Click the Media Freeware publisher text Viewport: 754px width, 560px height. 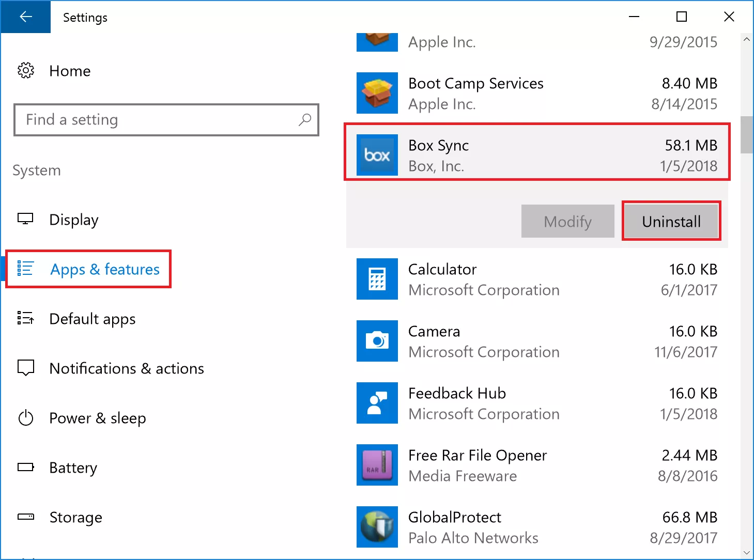tap(463, 476)
